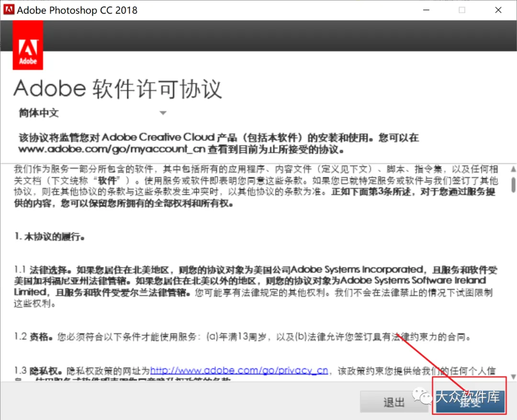Open the adobe.com/go/privacy_cn link

click(239, 371)
